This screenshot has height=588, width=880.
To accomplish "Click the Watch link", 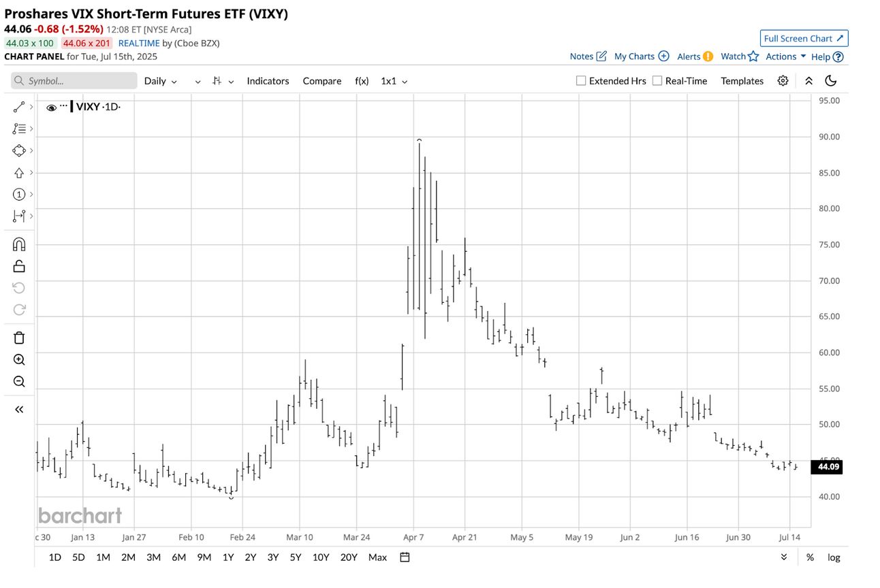I will 733,56.
